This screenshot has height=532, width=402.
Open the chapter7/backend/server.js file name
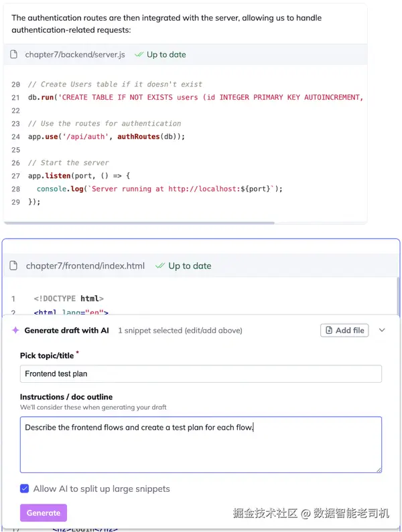(75, 55)
